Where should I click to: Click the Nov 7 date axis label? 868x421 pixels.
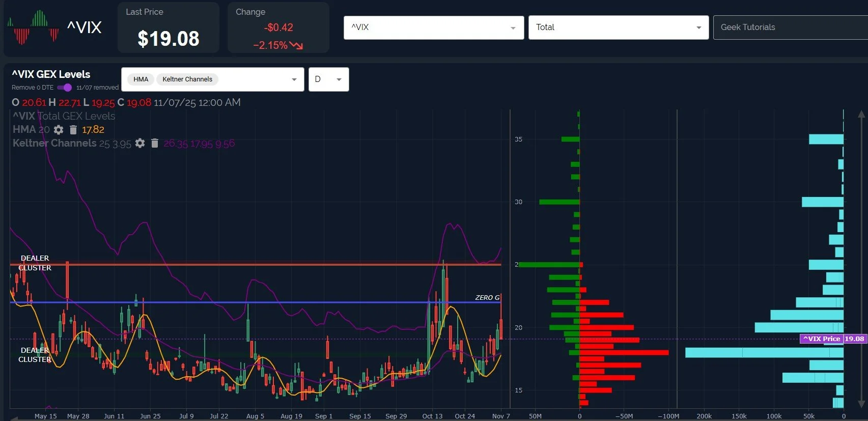(x=501, y=416)
